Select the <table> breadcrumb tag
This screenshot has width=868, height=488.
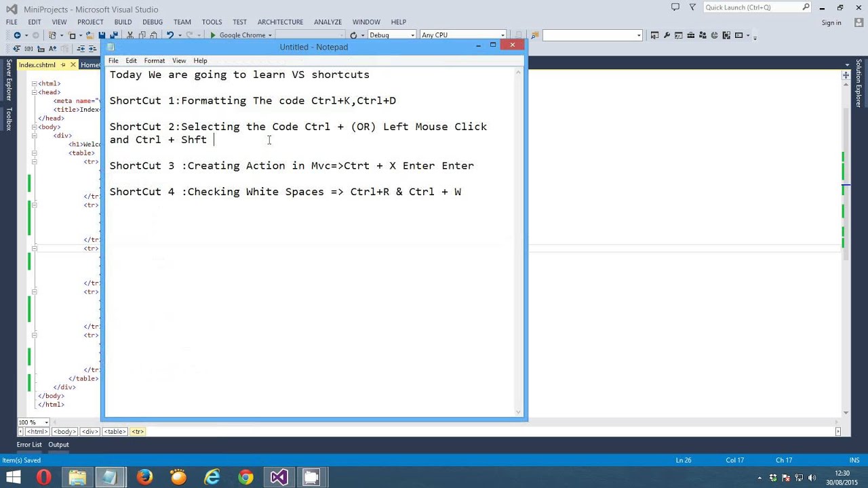115,431
